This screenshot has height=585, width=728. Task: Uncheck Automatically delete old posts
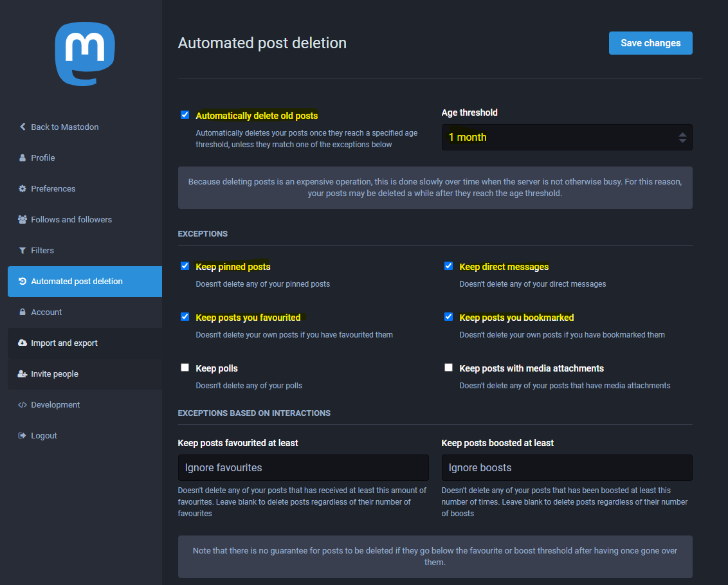coord(185,115)
